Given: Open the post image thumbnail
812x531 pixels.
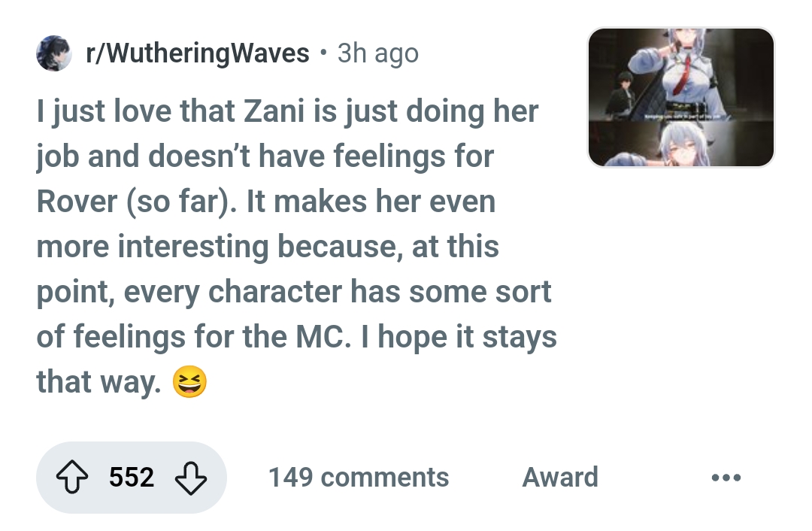Looking at the screenshot, I should [x=681, y=97].
